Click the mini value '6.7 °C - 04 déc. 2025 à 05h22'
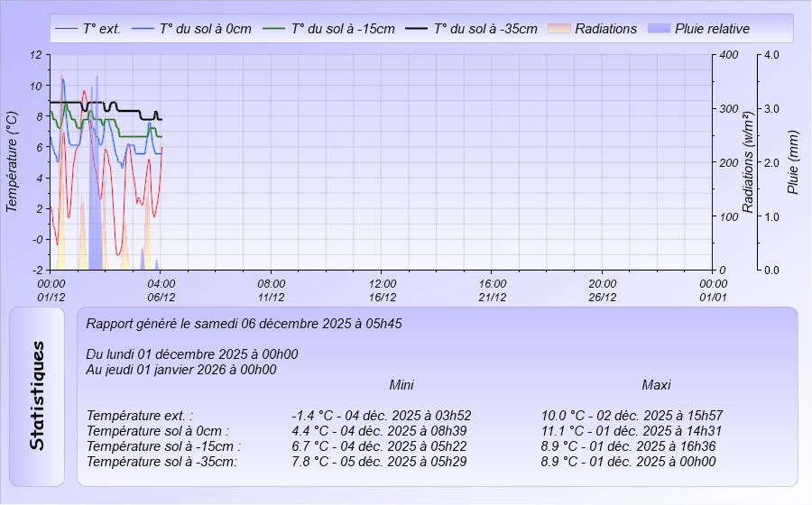This screenshot has height=505, width=812. pyautogui.click(x=379, y=446)
